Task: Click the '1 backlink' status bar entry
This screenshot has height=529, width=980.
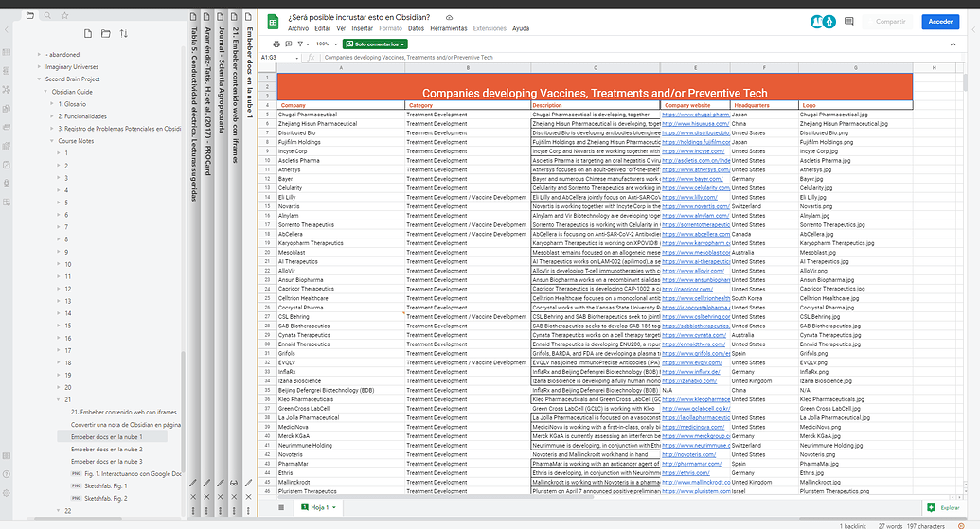Action: [852, 526]
